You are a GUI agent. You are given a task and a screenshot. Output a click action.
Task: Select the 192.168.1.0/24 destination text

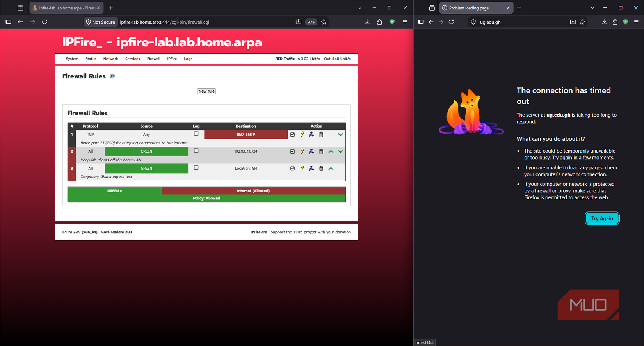point(246,151)
